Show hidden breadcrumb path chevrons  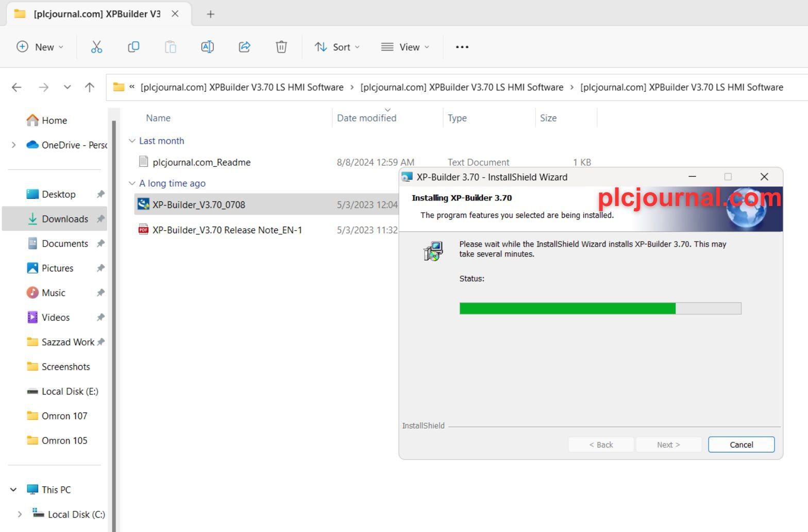coord(132,87)
